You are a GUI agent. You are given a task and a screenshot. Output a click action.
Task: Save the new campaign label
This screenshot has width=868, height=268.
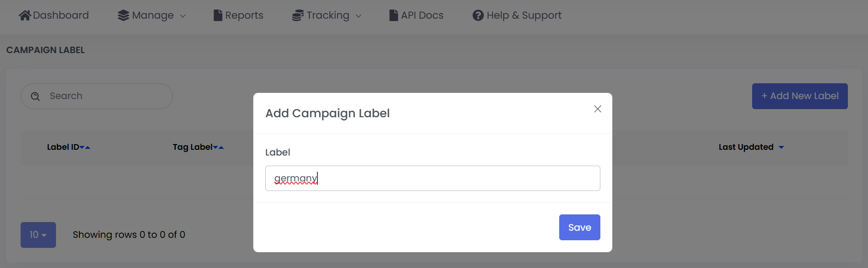[x=579, y=227]
